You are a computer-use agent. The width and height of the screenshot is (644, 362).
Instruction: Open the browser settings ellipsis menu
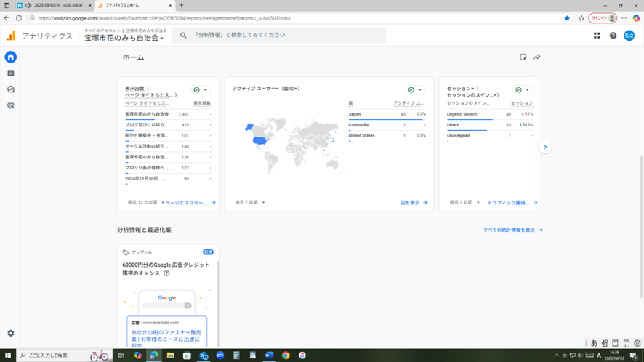click(624, 18)
